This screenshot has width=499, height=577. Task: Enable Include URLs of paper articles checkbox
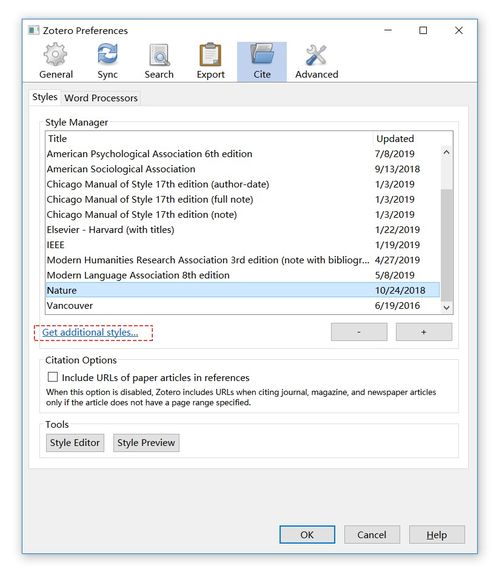53,377
